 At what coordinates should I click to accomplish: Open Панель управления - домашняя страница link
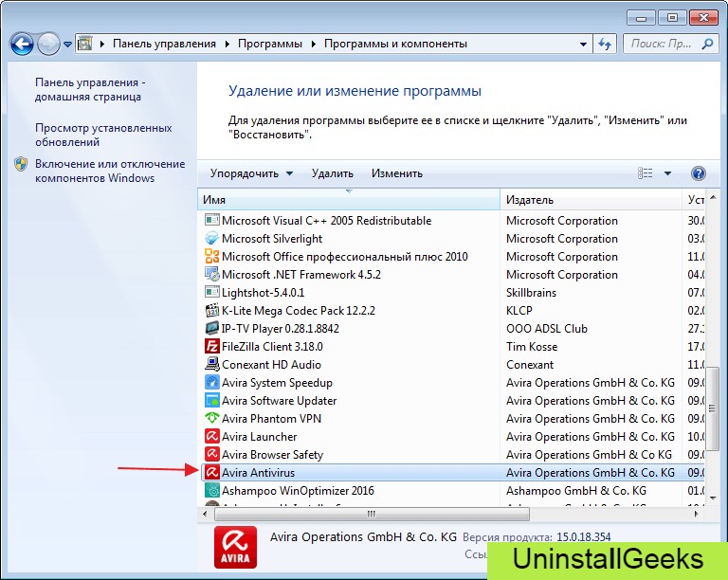91,89
